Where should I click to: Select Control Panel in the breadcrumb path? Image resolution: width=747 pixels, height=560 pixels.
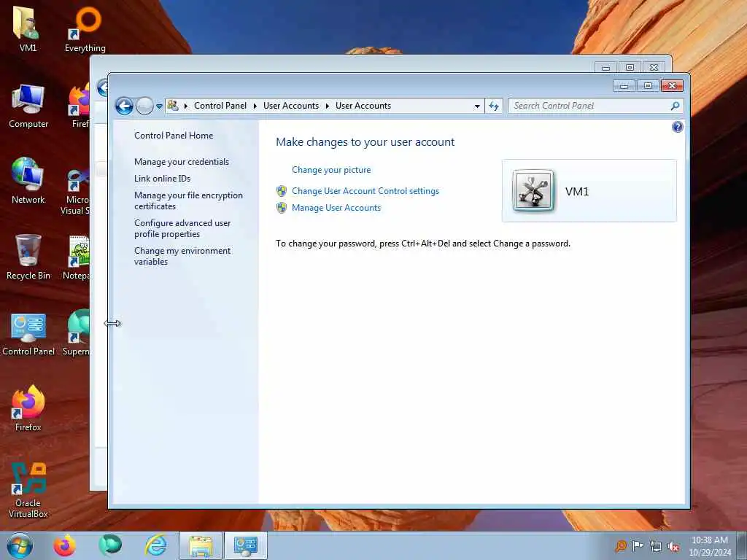pos(220,106)
